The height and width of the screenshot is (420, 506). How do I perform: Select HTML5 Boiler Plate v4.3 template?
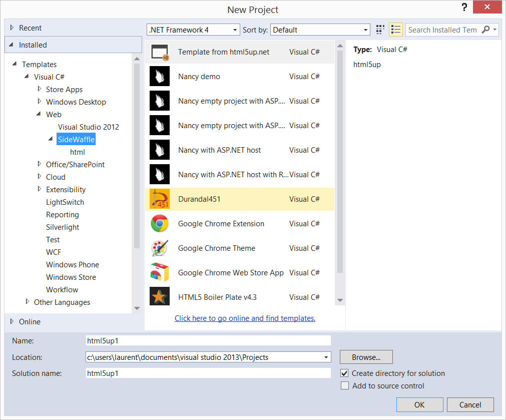(x=240, y=297)
